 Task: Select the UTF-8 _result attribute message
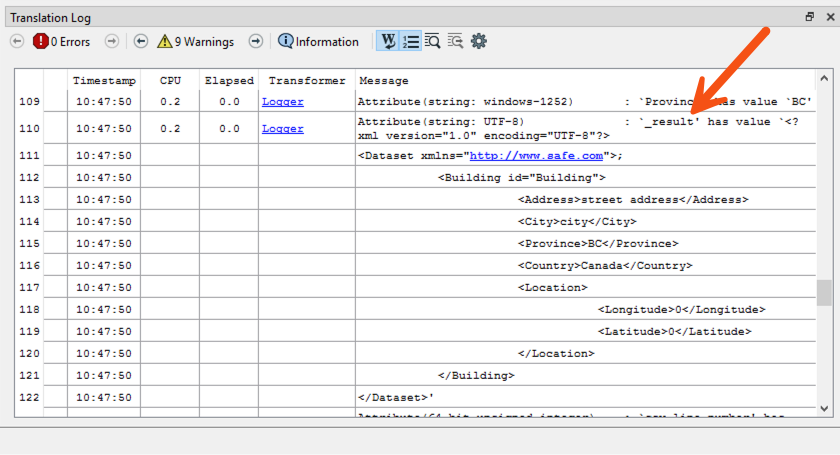578,129
